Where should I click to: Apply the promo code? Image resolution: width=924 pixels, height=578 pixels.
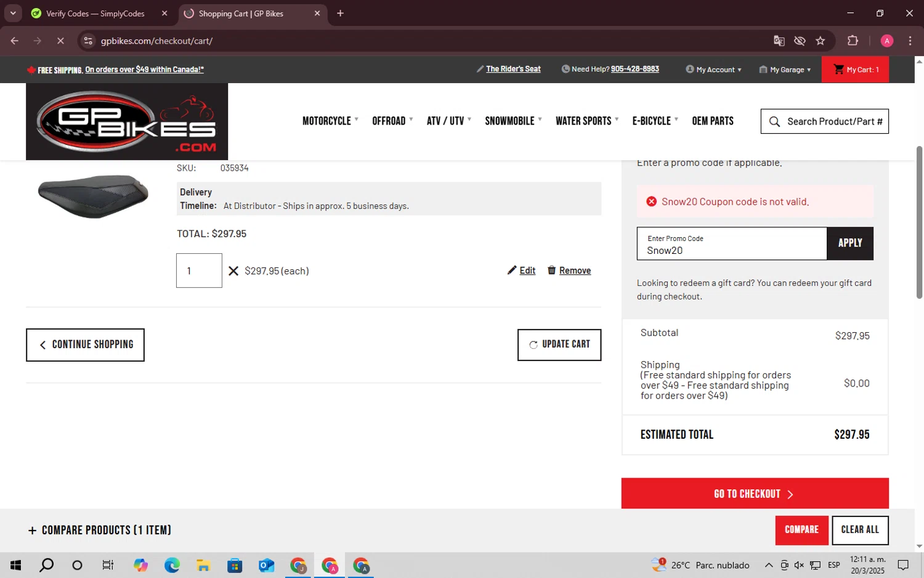coord(850,243)
